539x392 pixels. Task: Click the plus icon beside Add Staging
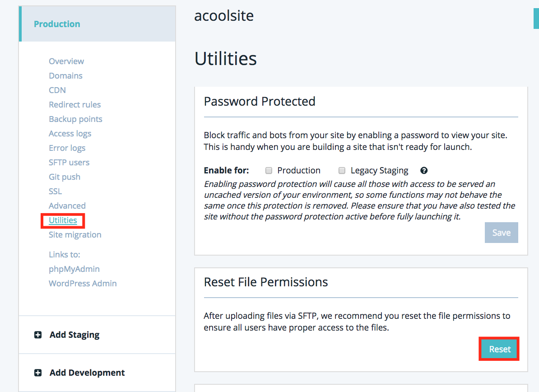[x=38, y=335]
